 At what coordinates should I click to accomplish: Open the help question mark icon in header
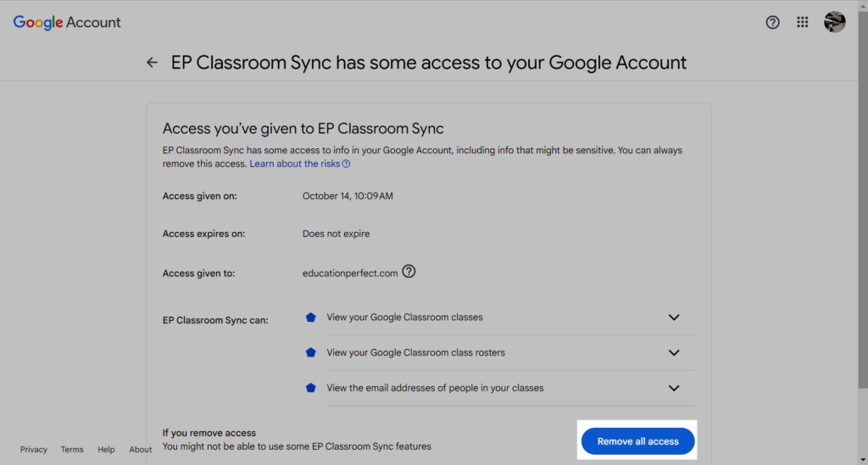[x=772, y=22]
